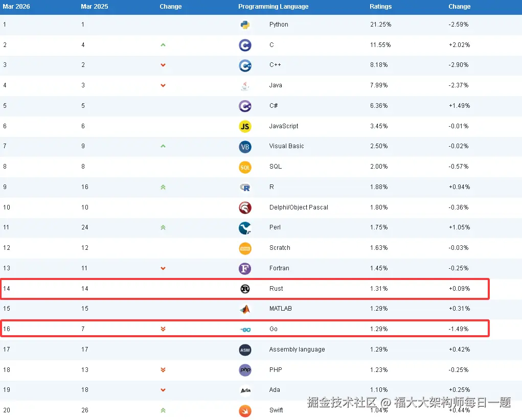Viewport: 522px width, 420px height.
Task: Click the purple Fortran F icon
Action: (x=245, y=269)
